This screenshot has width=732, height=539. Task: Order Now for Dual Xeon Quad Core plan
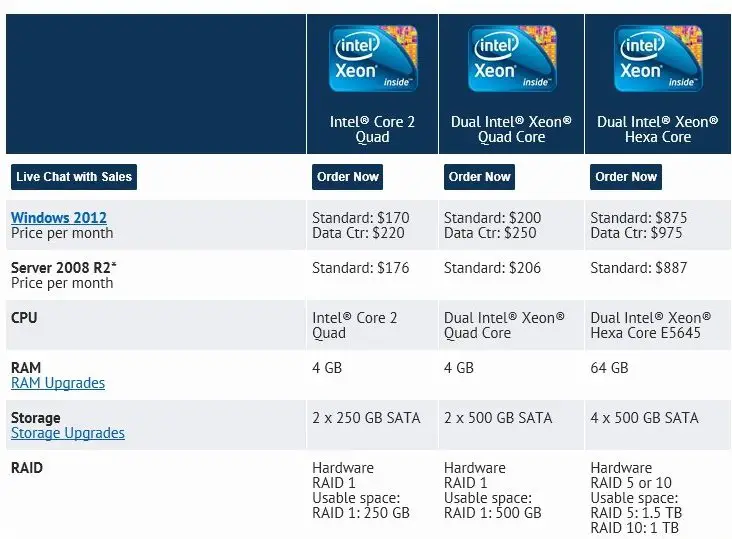click(x=479, y=177)
